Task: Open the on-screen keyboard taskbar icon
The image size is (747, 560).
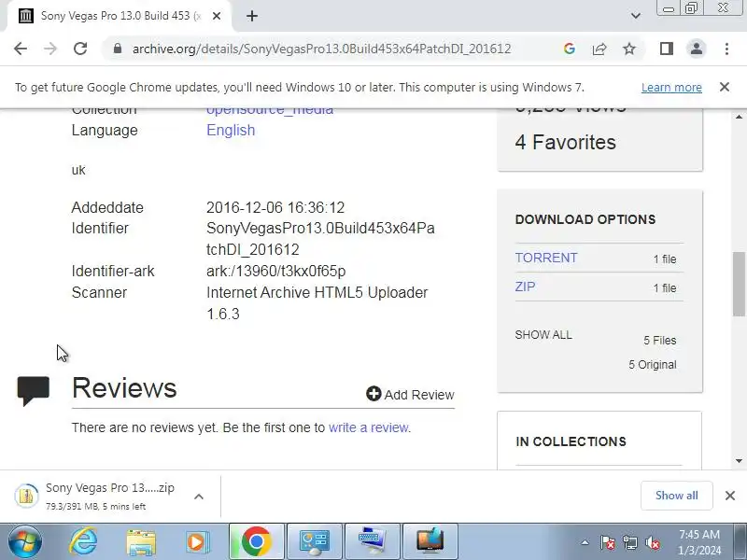Action: tap(373, 542)
